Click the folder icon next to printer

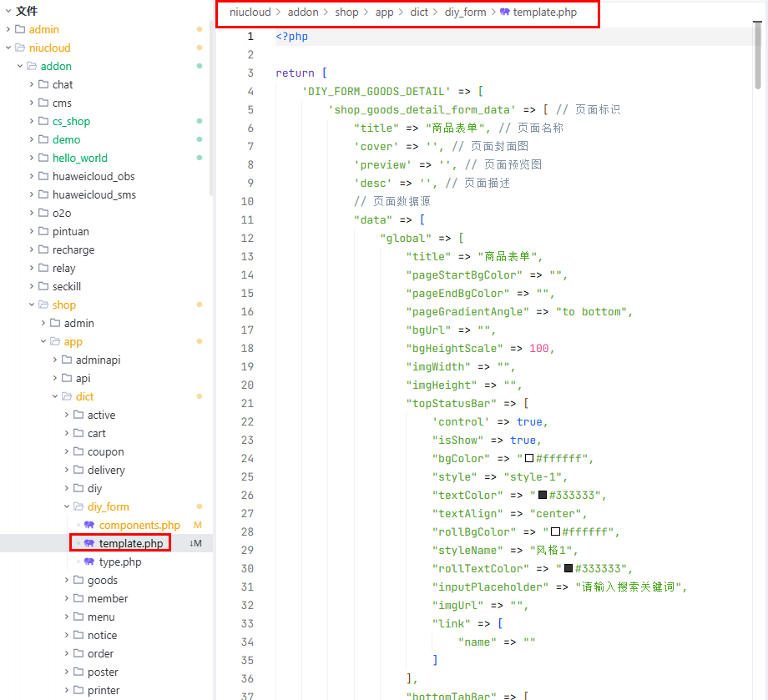[78, 690]
